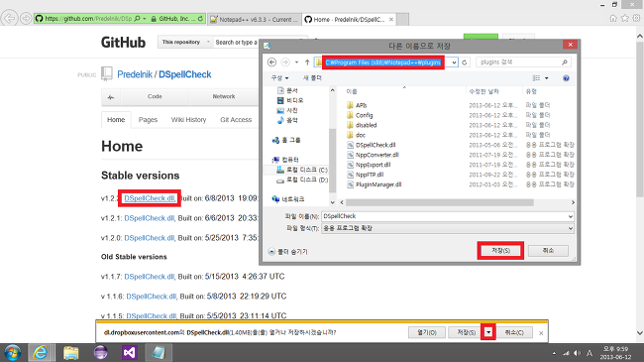
Task: Click Cancel in the download notification bar
Action: tap(514, 332)
